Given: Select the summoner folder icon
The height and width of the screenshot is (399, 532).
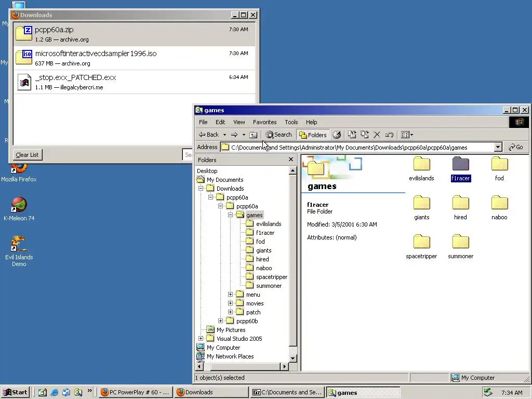Looking at the screenshot, I should click(x=460, y=242).
